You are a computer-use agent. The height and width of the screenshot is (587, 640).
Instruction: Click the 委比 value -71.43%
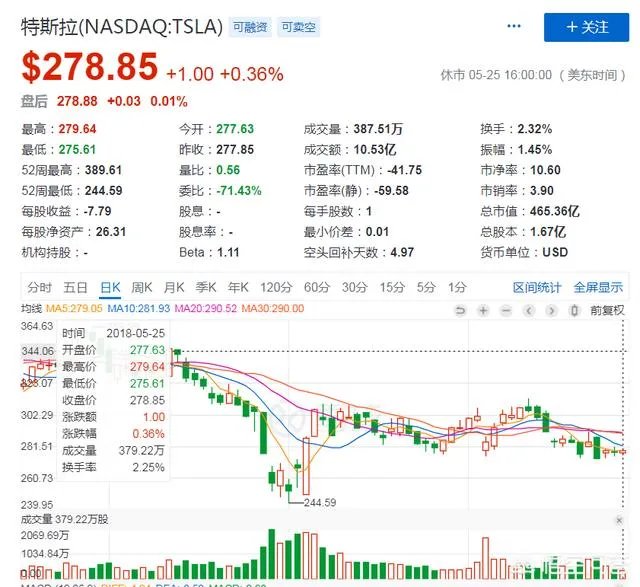[239, 191]
